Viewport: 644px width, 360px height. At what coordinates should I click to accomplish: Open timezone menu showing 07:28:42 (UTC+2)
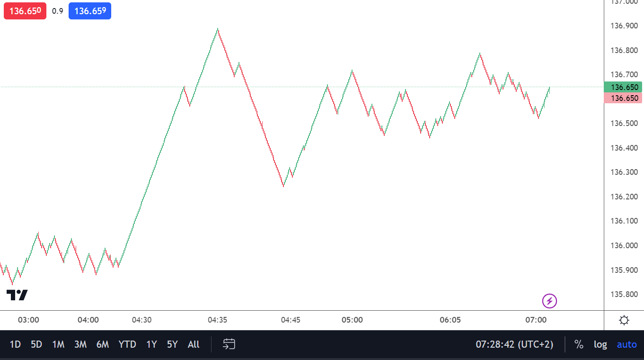pos(514,344)
